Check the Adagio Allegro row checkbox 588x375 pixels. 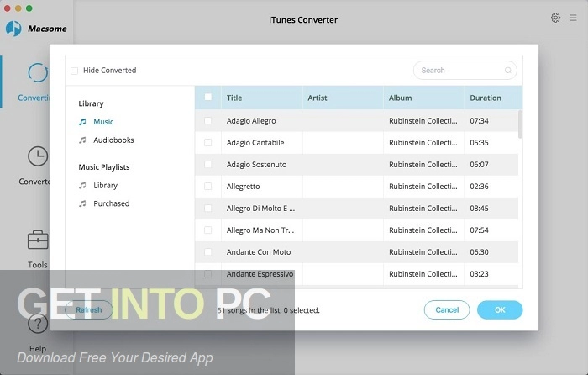click(x=207, y=120)
